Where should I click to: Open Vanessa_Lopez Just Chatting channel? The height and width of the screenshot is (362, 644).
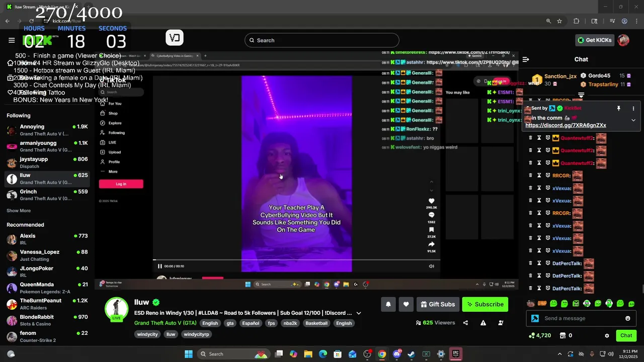tap(47, 255)
